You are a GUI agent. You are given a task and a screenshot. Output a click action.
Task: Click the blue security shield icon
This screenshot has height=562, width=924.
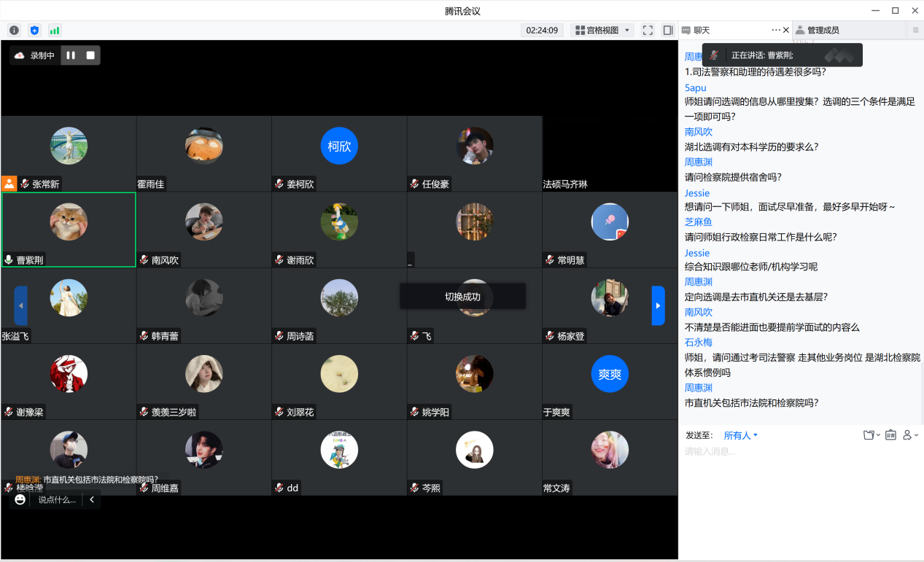tap(34, 31)
